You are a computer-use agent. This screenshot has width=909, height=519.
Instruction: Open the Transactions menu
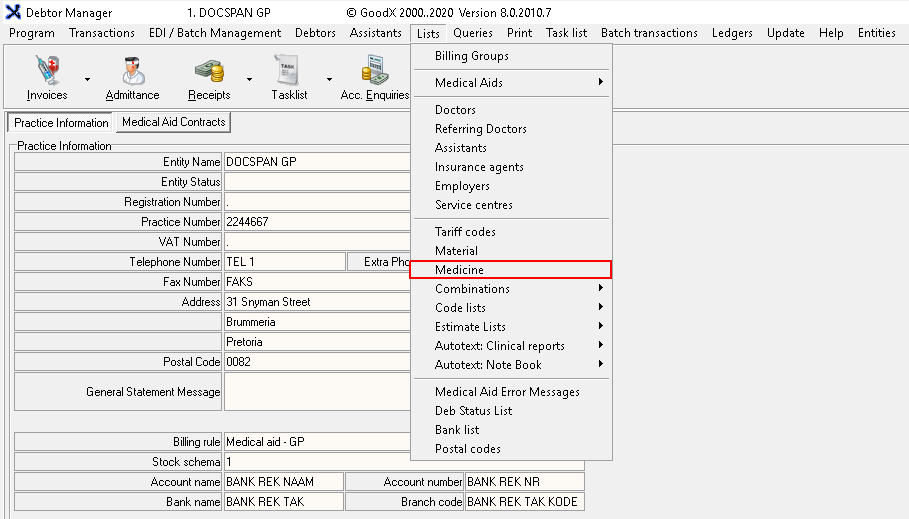click(x=101, y=33)
